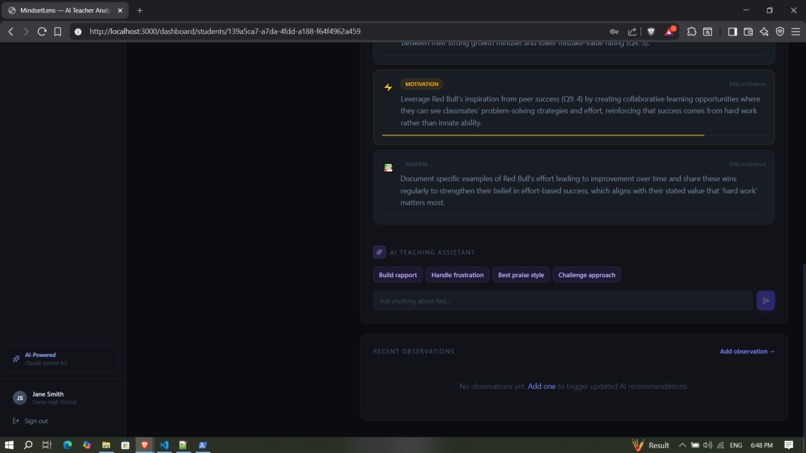Reload the current page
Viewport: 806px width, 453px height.
tap(42, 31)
